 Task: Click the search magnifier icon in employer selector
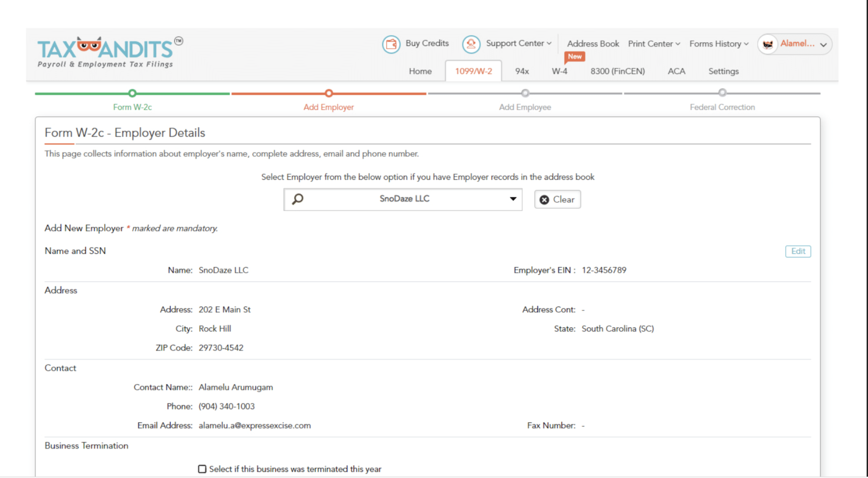pos(298,199)
